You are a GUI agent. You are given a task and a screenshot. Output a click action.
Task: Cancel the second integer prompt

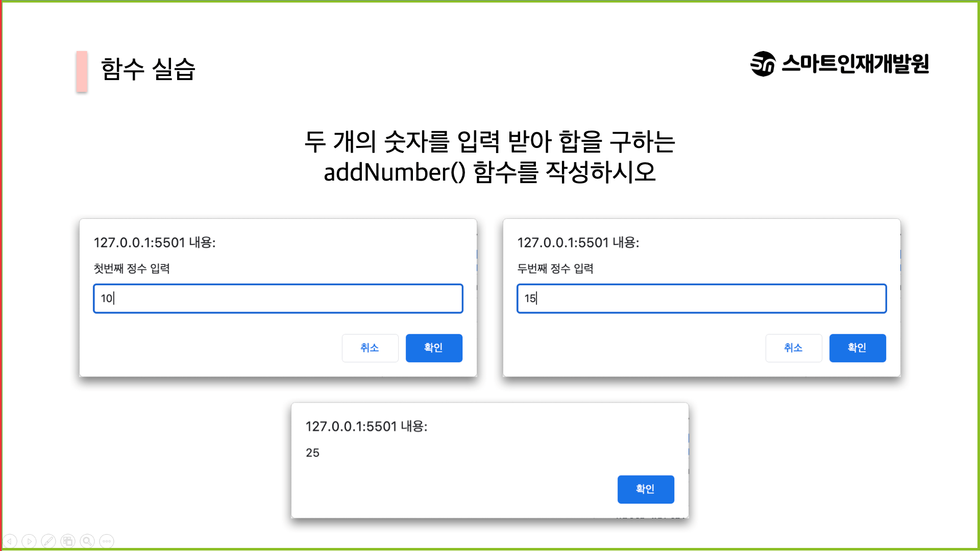794,348
